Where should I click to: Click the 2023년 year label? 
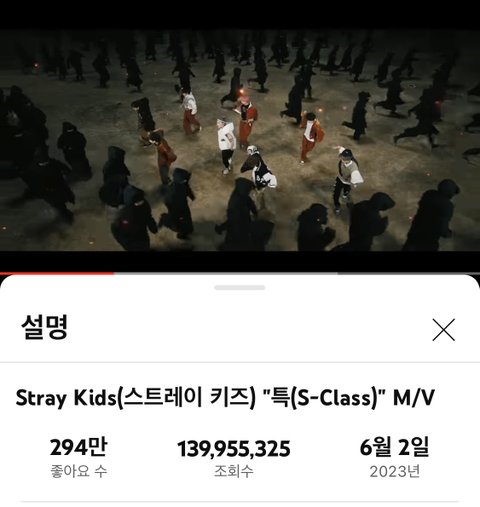pos(394,471)
